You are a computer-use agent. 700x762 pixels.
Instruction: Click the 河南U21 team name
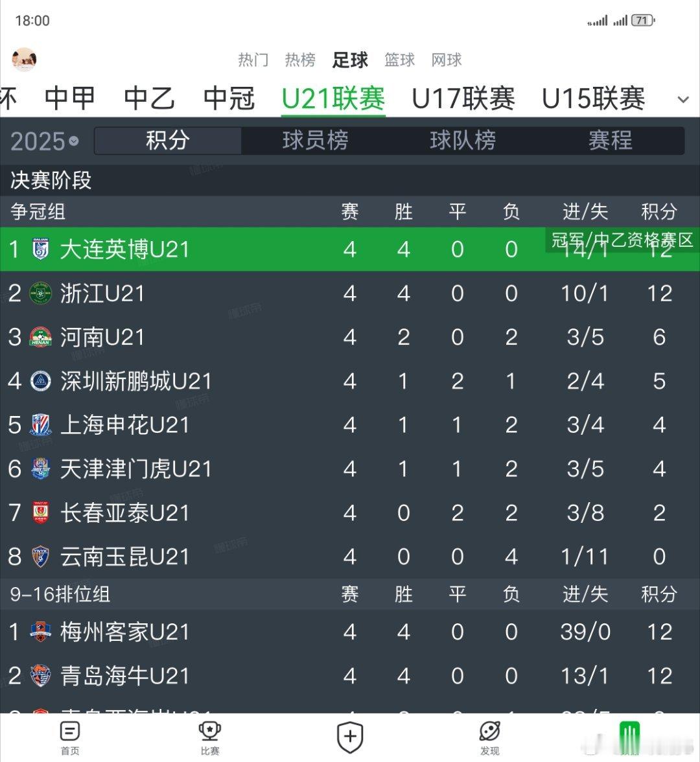coord(102,338)
